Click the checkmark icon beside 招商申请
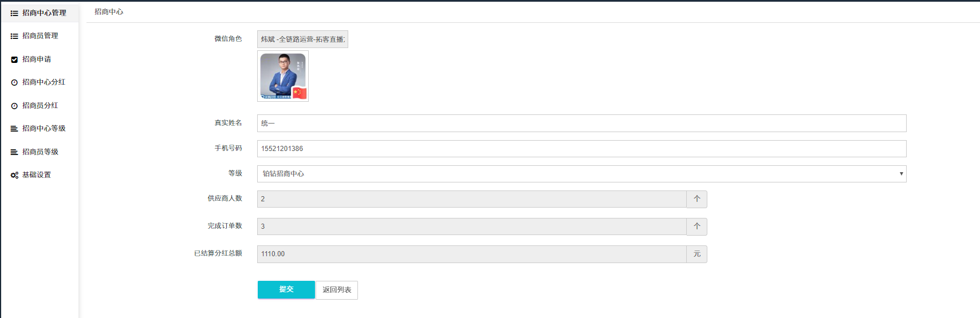The image size is (980, 318). [14, 59]
